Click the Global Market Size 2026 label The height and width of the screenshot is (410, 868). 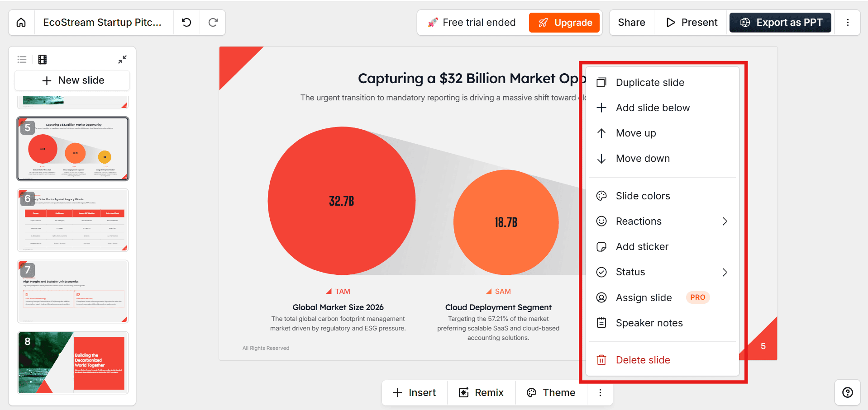click(338, 307)
